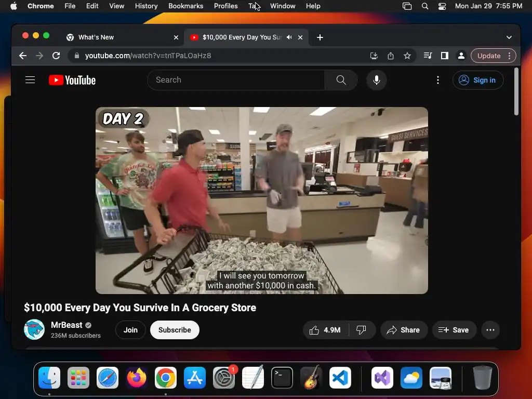Close the What's New tab
The height and width of the screenshot is (399, 532).
point(176,37)
